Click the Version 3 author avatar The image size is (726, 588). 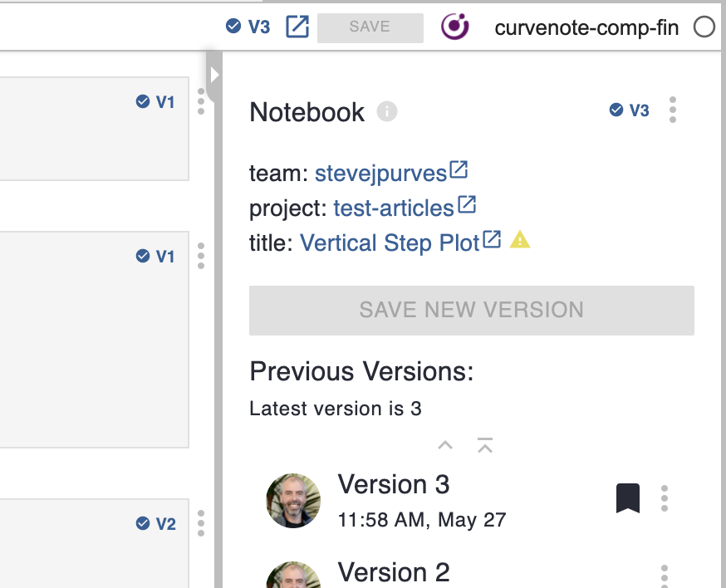click(x=293, y=501)
